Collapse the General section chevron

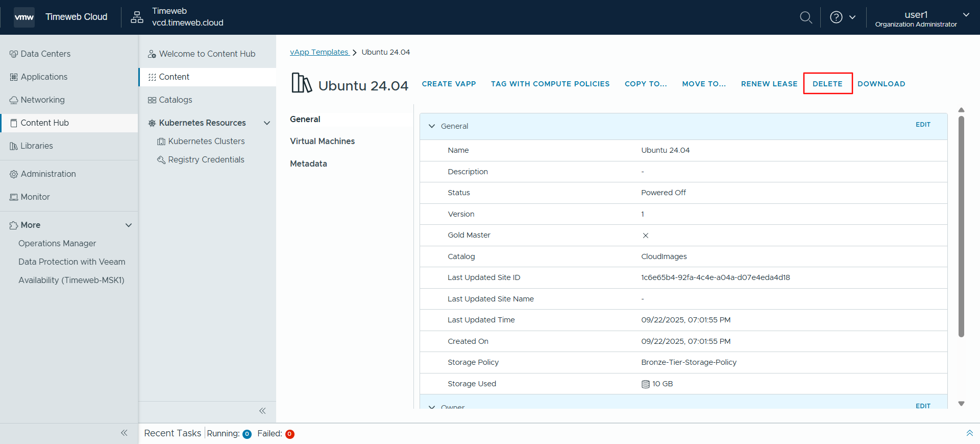coord(432,126)
